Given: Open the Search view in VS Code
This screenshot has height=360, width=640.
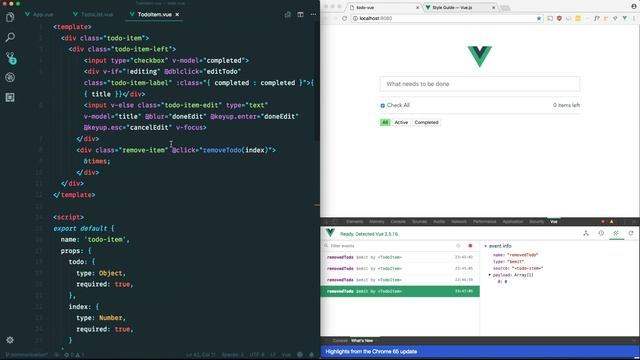Looking at the screenshot, I should click(x=10, y=38).
